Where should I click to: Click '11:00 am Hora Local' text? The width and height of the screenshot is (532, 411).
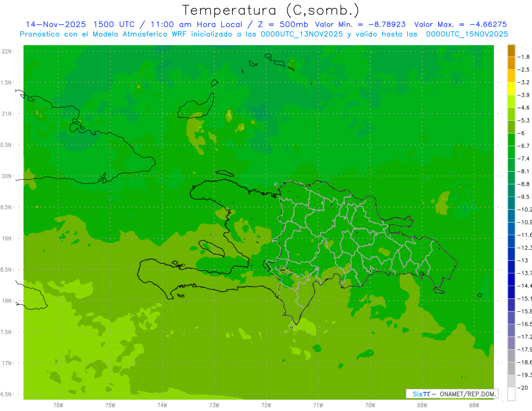196,24
